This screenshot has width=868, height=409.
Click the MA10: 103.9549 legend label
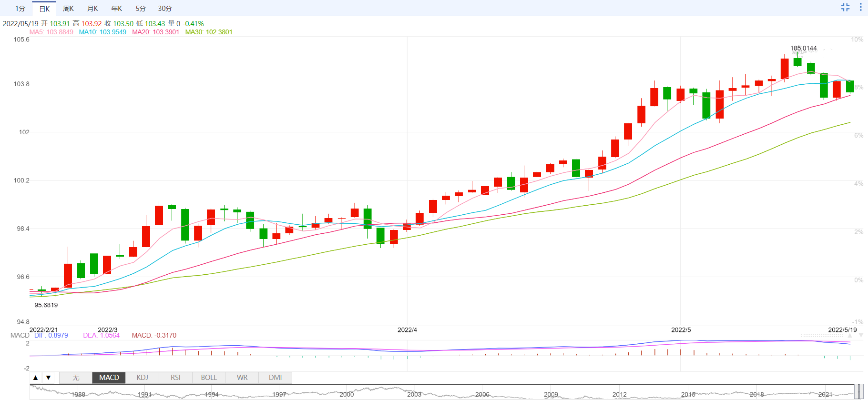click(x=102, y=32)
